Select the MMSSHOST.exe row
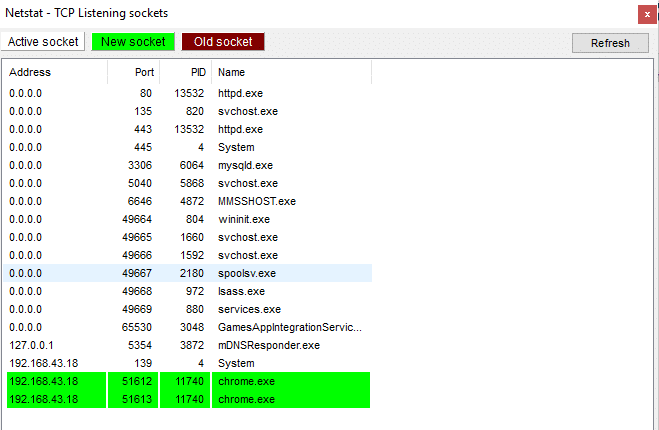Viewport: 659px width, 430px height. (255, 201)
